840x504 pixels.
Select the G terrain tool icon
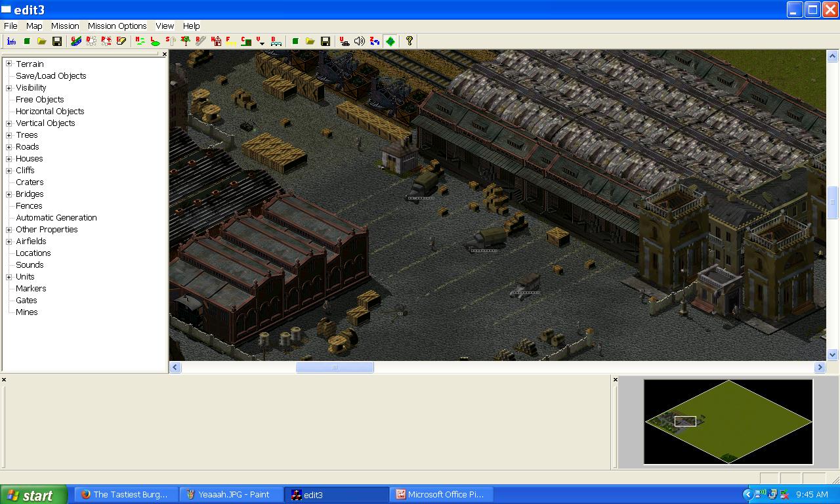point(76,41)
